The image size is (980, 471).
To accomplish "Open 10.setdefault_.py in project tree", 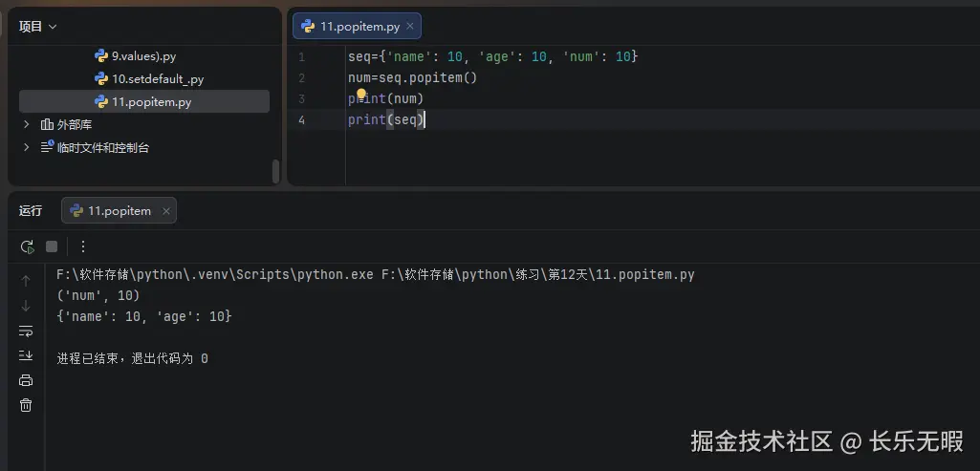I will pos(157,79).
